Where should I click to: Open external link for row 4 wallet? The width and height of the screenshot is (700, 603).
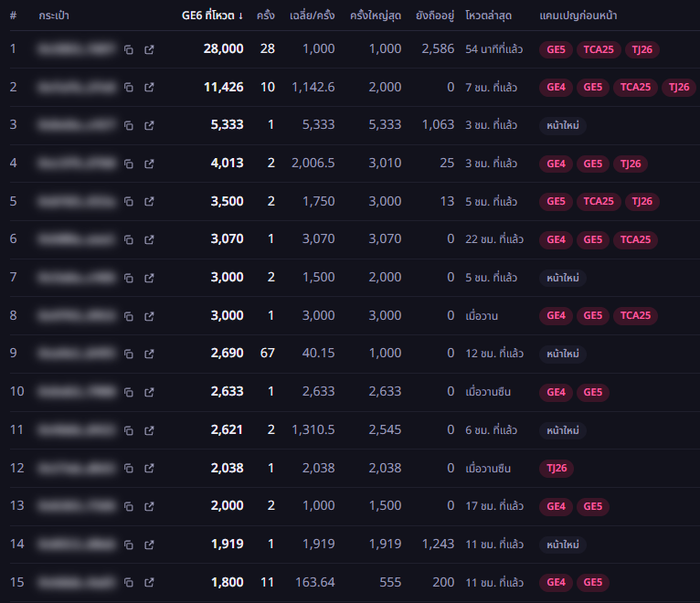(149, 164)
